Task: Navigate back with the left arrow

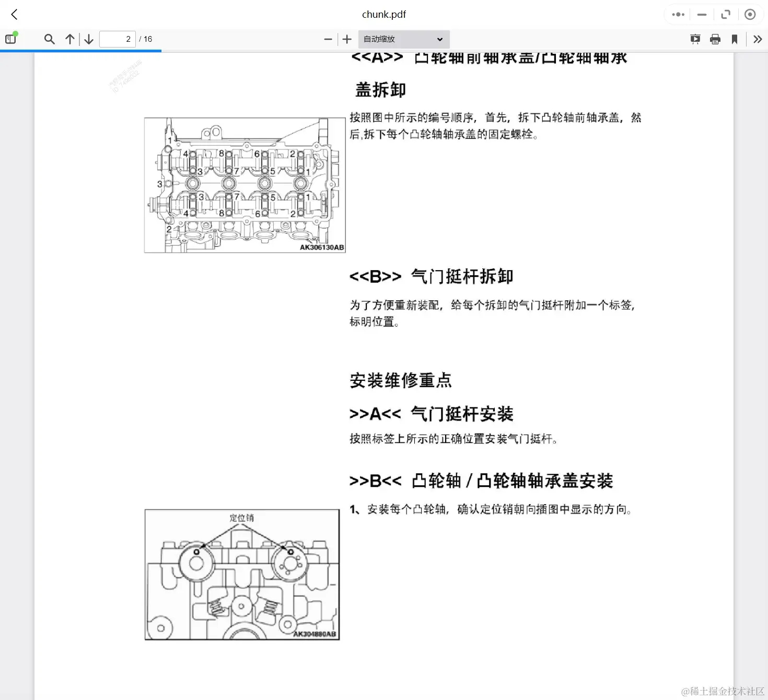Action: point(14,14)
